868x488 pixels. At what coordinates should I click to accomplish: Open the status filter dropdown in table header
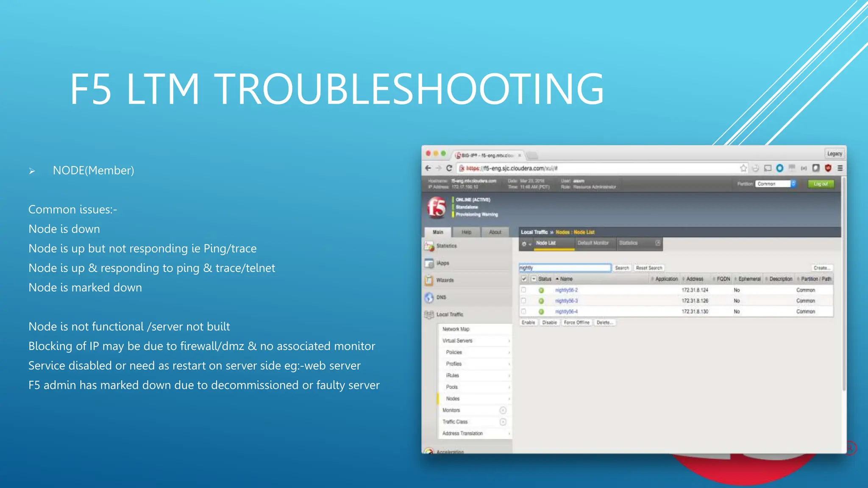point(534,279)
